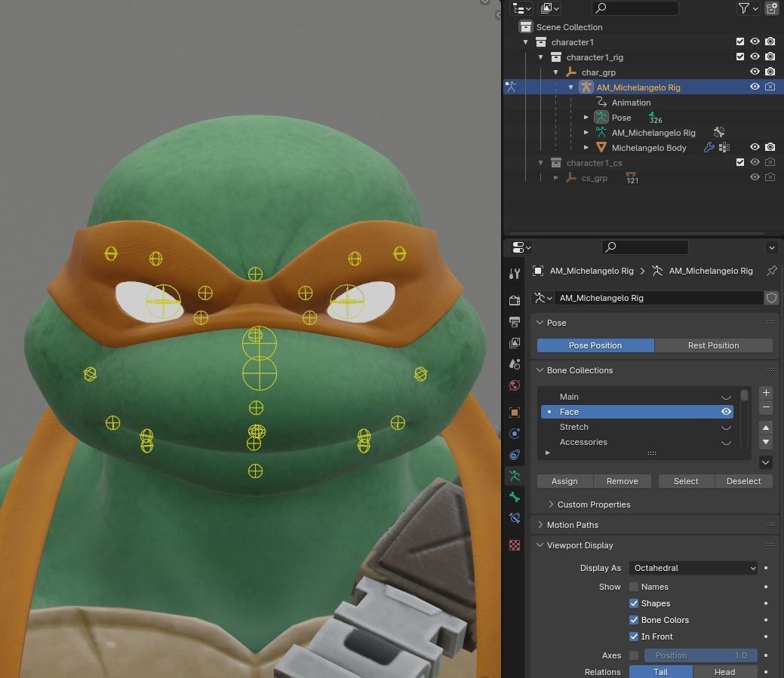Click the pin icon in properties breadcrumb
The width and height of the screenshot is (784, 678).
(x=771, y=271)
